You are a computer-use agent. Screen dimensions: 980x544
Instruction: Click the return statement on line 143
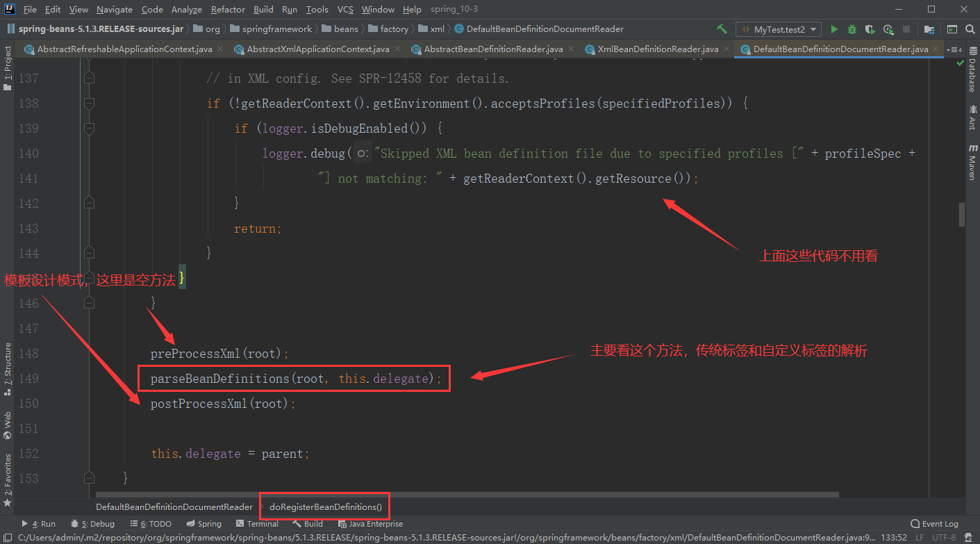pos(258,229)
